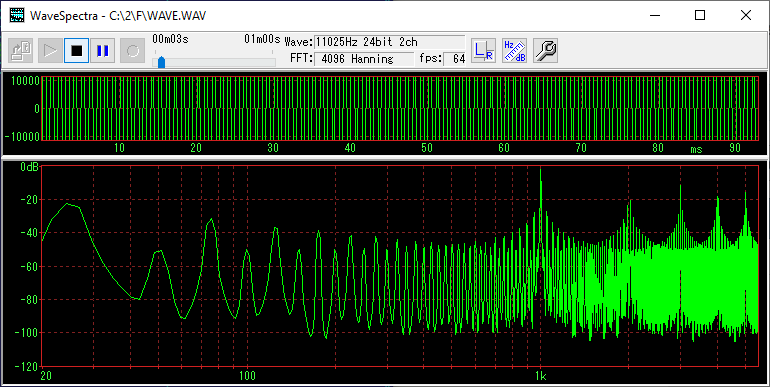This screenshot has height=387, width=770.
Task: Pause playback with the blue pause button
Action: click(x=103, y=51)
